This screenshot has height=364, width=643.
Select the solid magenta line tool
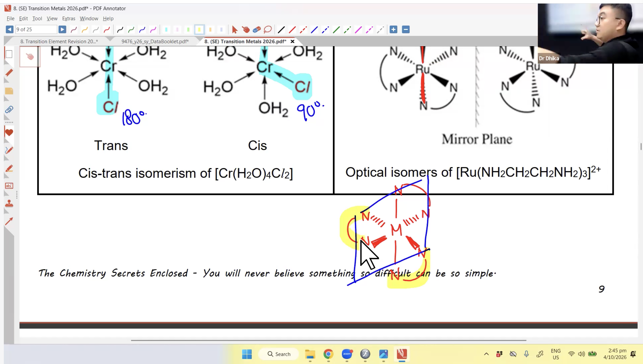click(x=358, y=29)
